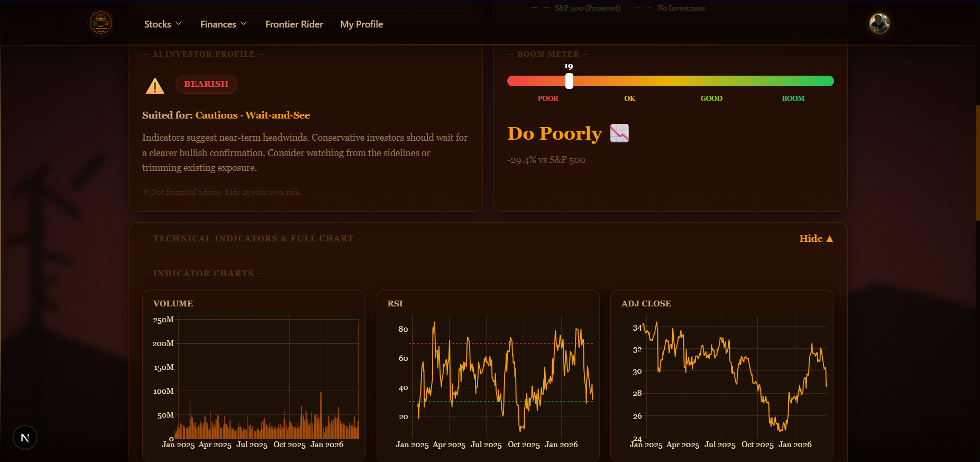The image size is (980, 462).
Task: Click the GOOD label on meter
Action: tap(711, 98)
